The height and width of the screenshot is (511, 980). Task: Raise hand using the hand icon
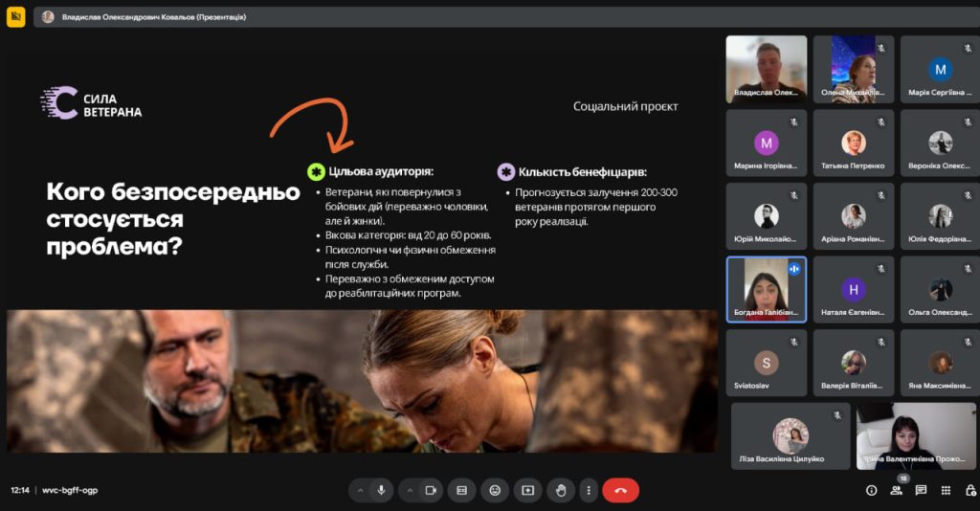pos(561,490)
